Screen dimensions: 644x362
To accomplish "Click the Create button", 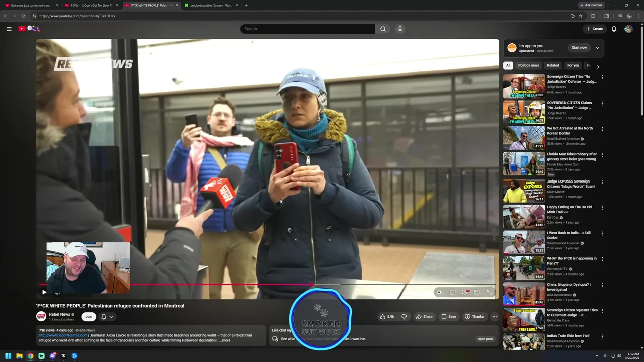I will (x=594, y=29).
